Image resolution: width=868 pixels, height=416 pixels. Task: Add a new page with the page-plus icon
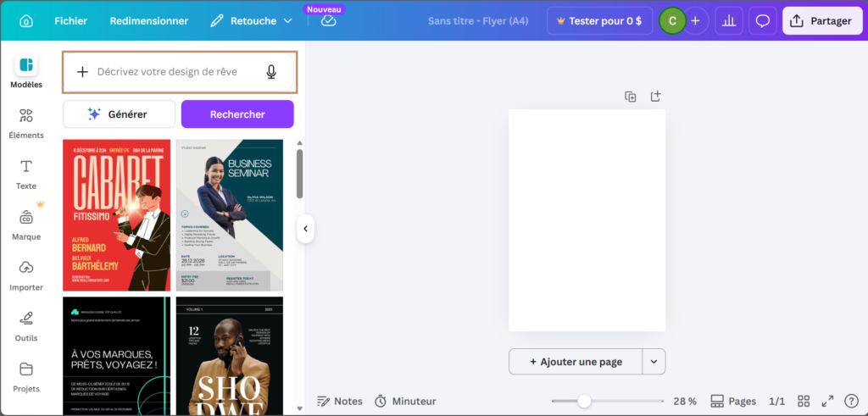tap(656, 97)
